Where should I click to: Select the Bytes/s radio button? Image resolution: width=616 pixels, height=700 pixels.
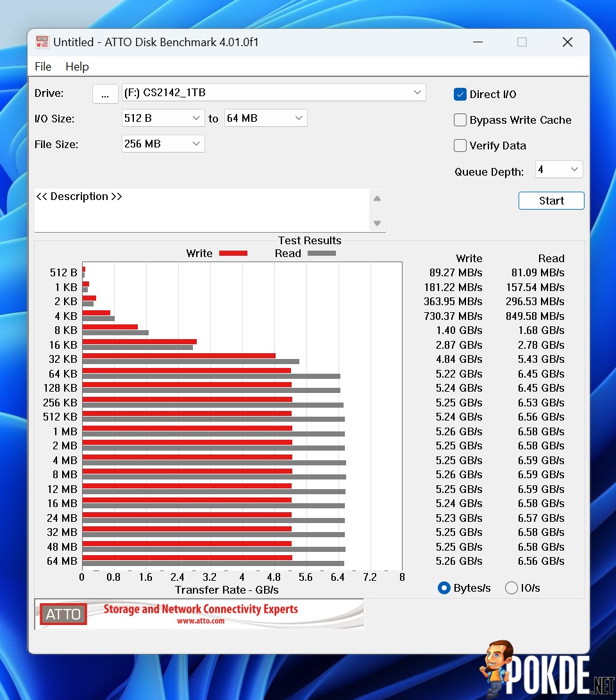[444, 588]
